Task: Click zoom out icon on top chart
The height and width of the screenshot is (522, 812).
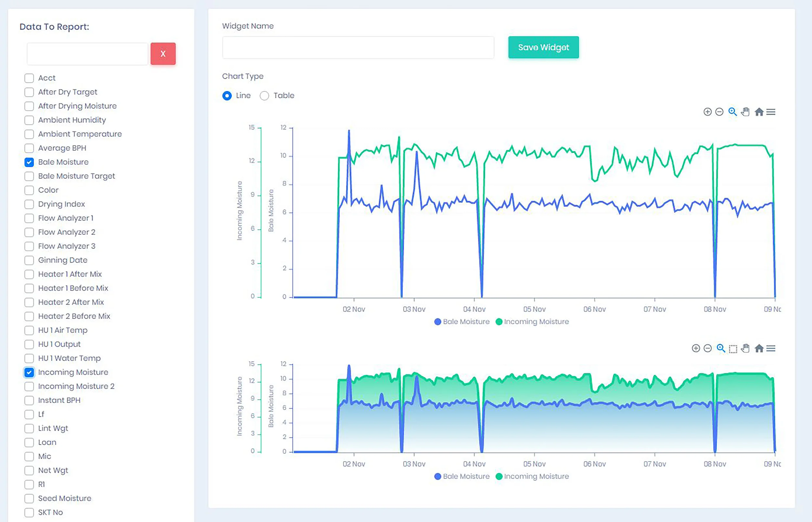Action: coord(719,112)
